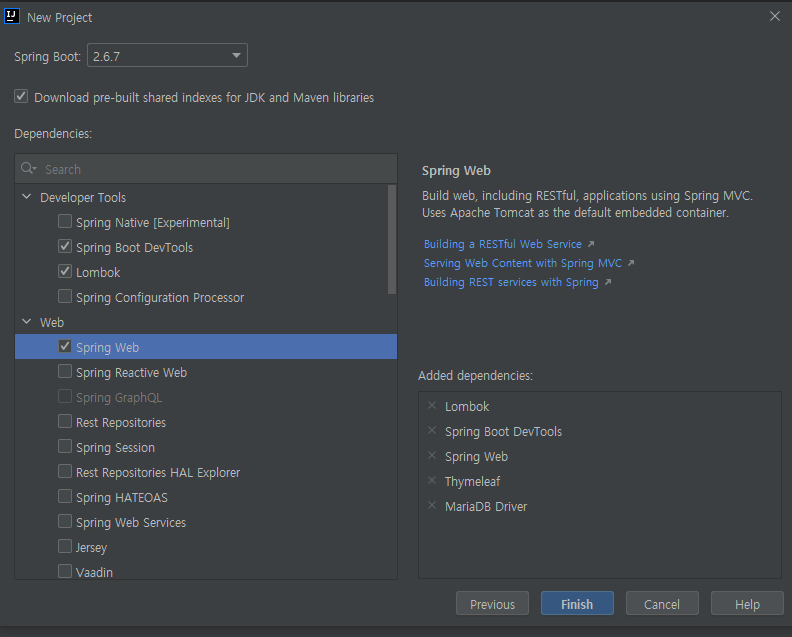Check the Vaadin checkbox
This screenshot has height=637, width=792.
(x=65, y=571)
